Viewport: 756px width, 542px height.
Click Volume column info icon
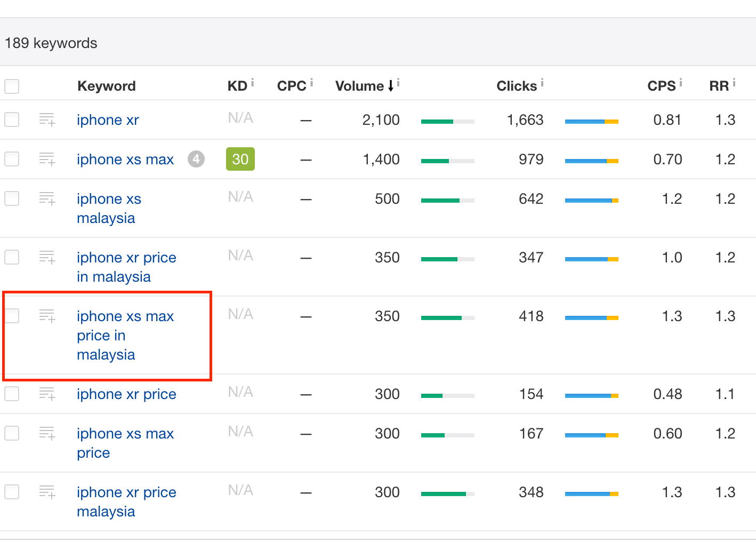(398, 82)
